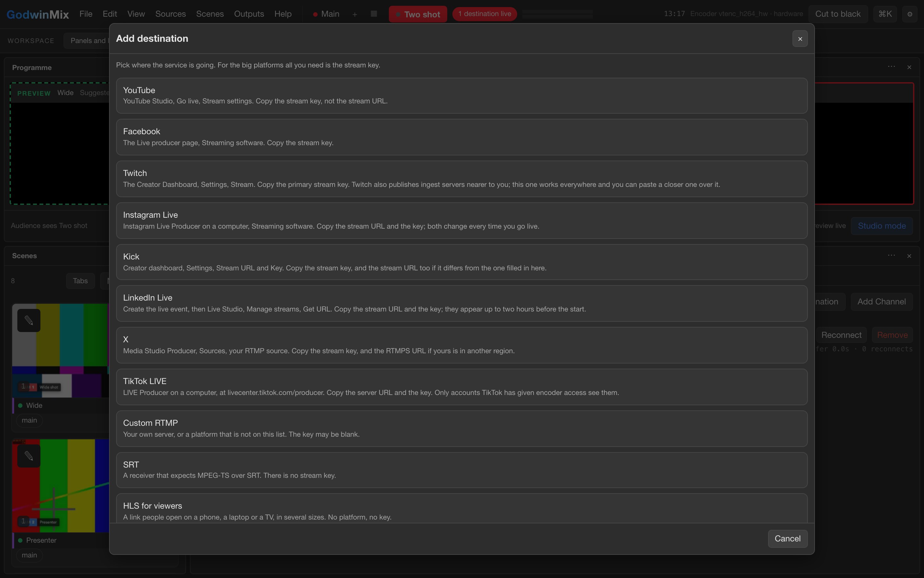Screen dimensions: 924x578
Task: Switch Scenes panel to Tabs view
Action: tap(80, 281)
